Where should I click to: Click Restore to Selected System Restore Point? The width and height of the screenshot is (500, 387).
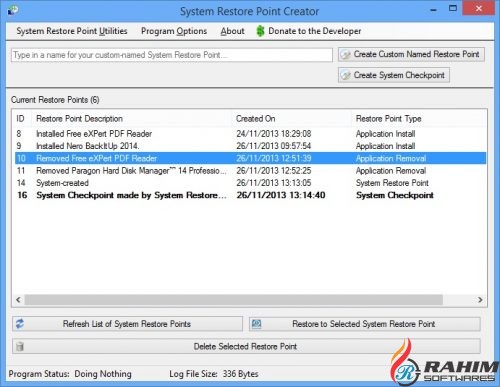364,324
